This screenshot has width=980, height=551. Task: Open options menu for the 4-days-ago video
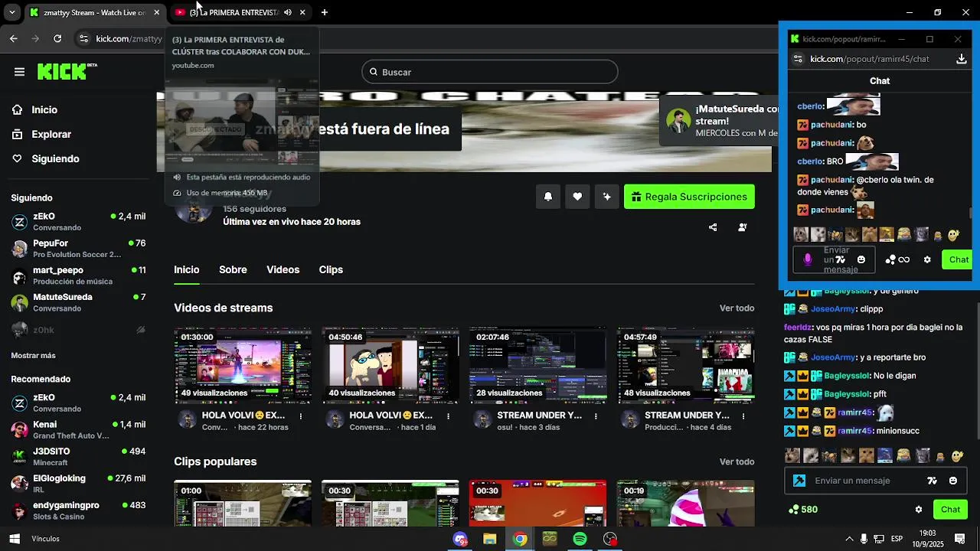744,416
